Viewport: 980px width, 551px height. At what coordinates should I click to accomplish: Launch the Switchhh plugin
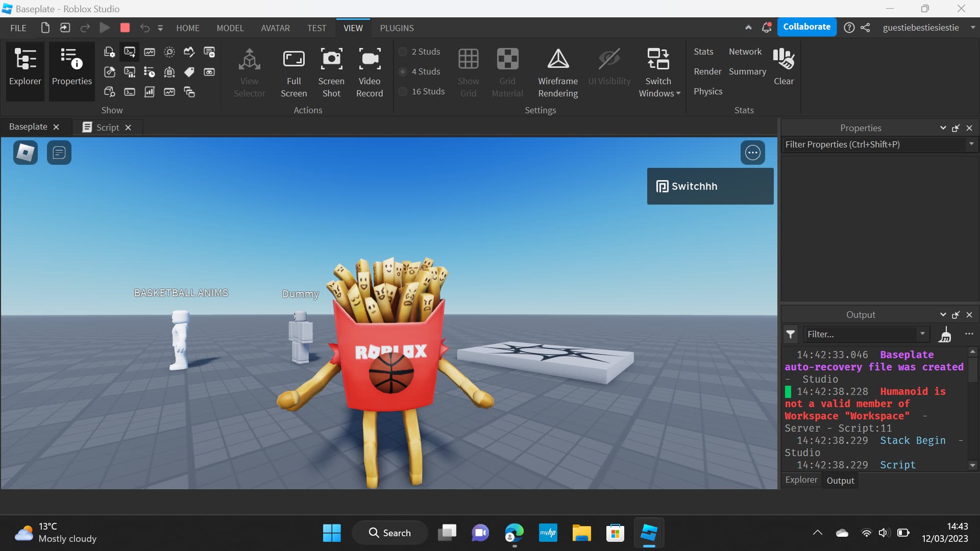click(709, 186)
